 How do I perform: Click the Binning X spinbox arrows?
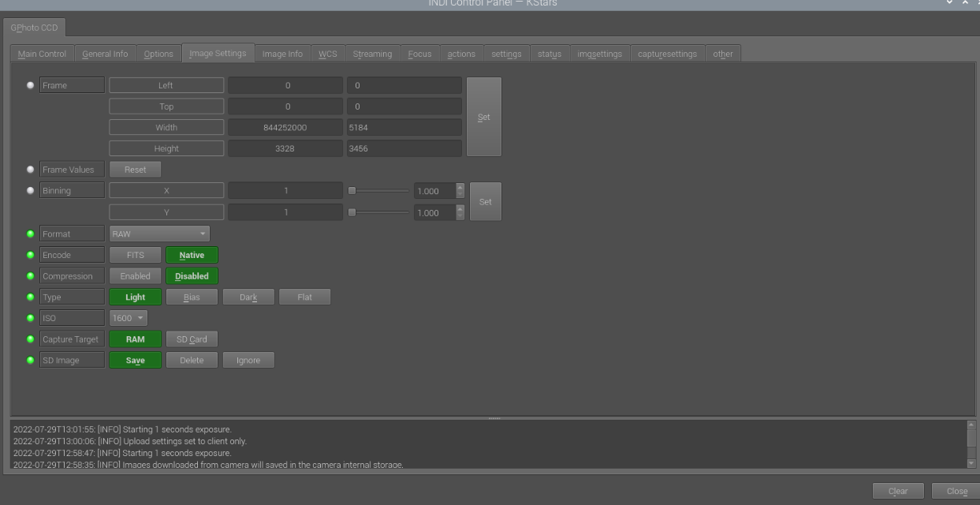460,191
